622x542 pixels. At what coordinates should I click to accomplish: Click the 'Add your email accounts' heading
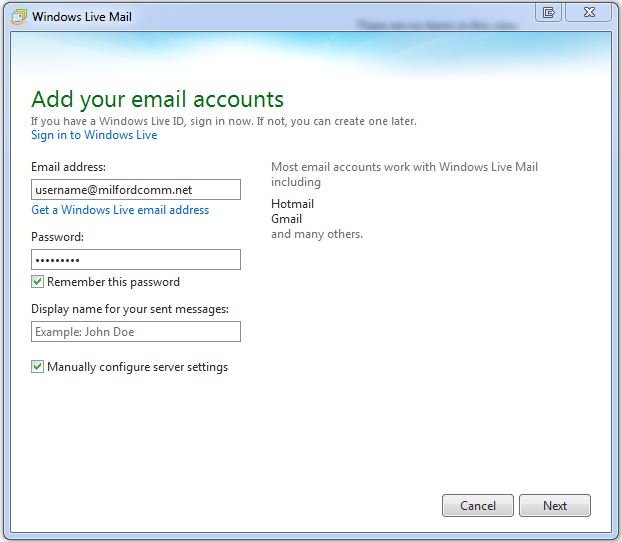(157, 99)
